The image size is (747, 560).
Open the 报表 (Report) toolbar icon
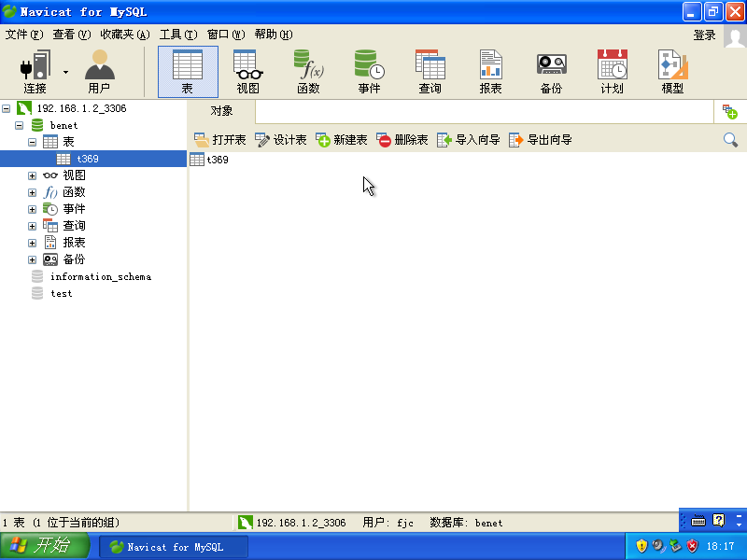pyautogui.click(x=491, y=72)
